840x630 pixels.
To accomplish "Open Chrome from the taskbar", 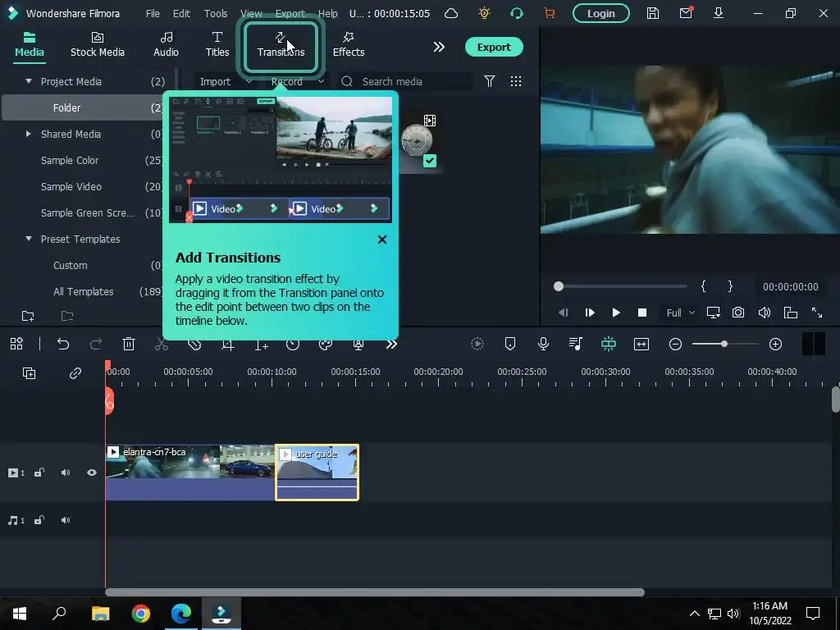I will click(x=141, y=614).
